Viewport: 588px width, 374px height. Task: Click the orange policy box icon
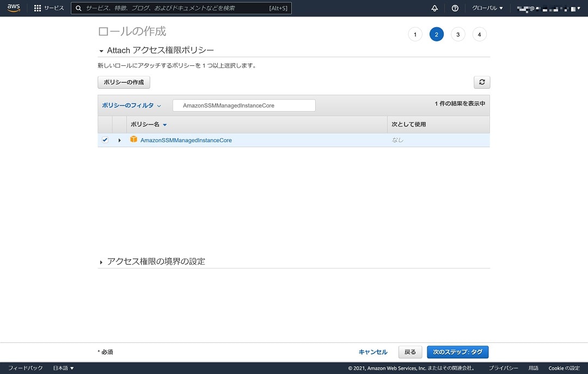133,139
